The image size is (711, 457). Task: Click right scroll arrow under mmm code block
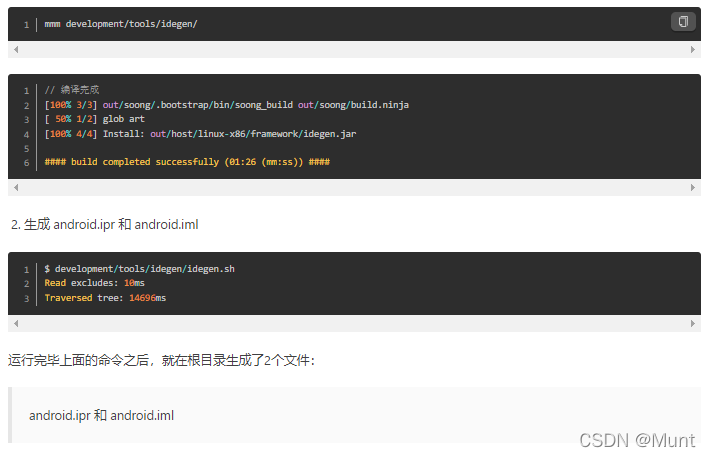692,49
